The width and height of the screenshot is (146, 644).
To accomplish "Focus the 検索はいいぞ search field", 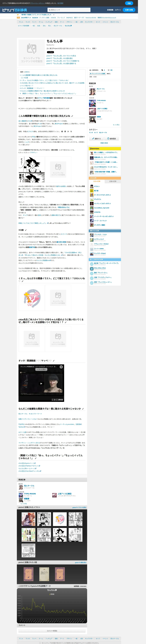I will tap(69, 10).
